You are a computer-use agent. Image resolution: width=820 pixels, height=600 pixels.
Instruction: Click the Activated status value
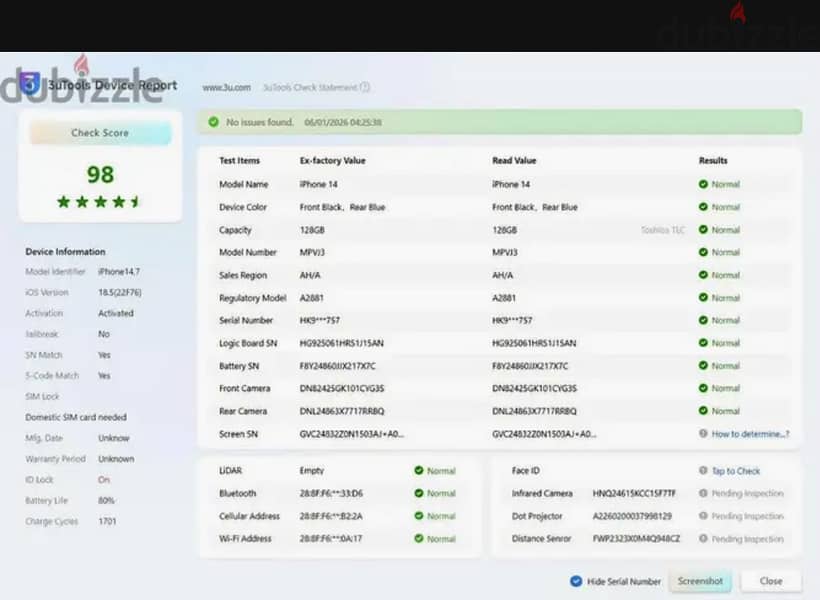pyautogui.click(x=116, y=313)
